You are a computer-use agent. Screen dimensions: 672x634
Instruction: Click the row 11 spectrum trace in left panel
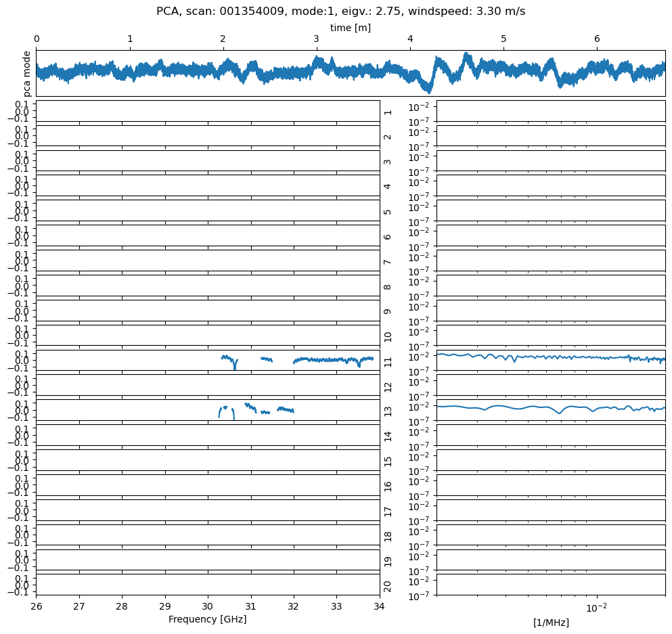point(325,360)
